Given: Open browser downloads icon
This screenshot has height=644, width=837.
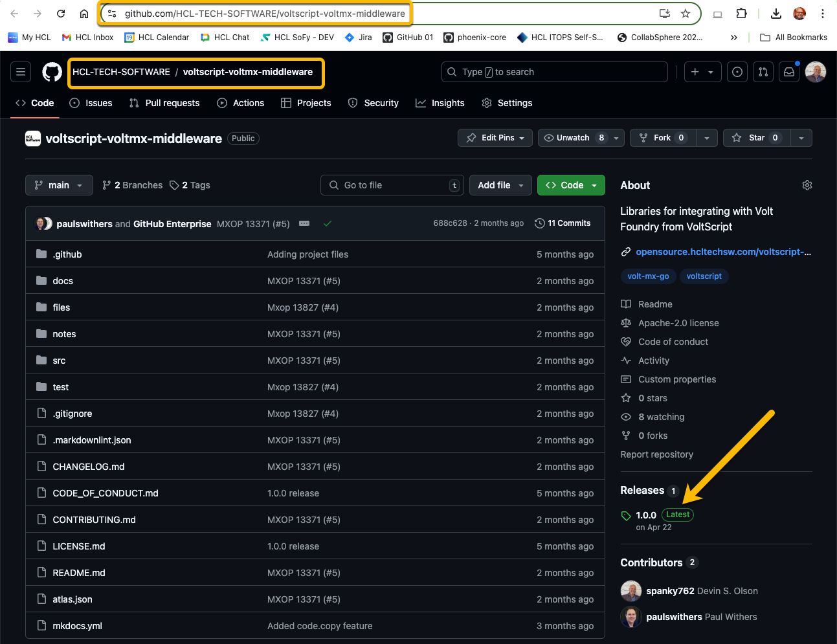Looking at the screenshot, I should tap(776, 14).
